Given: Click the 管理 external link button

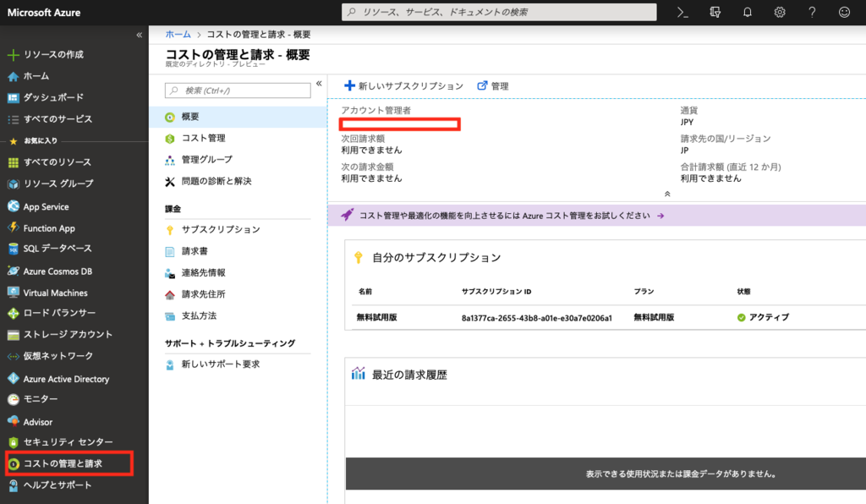Looking at the screenshot, I should pos(493,86).
